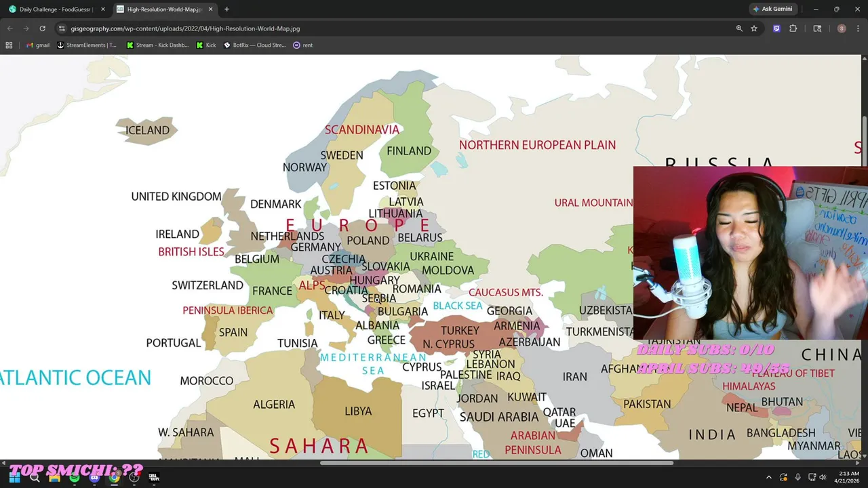The image size is (868, 488).
Task: Open Chrome icon in taskbar
Action: click(115, 477)
